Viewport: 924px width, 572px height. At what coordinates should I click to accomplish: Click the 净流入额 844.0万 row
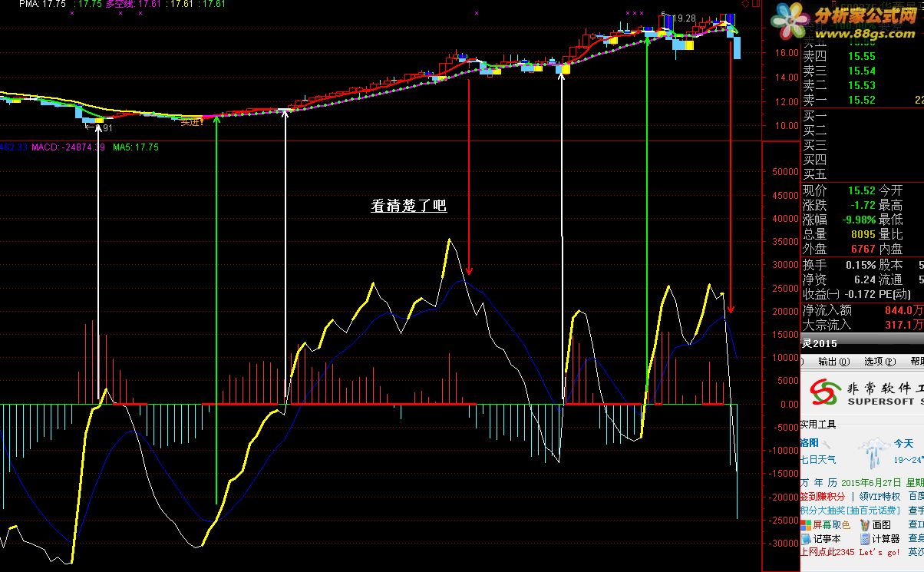pyautogui.click(x=863, y=310)
